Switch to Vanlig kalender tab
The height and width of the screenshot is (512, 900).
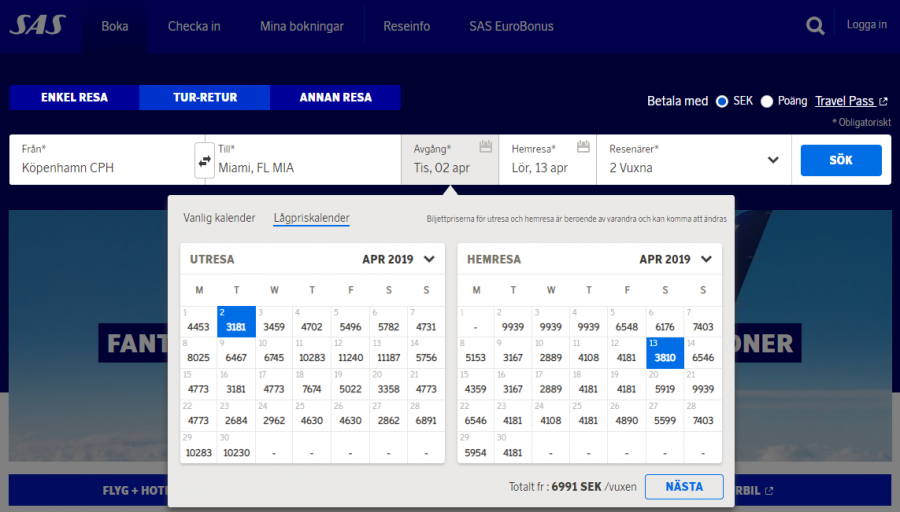pos(219,218)
